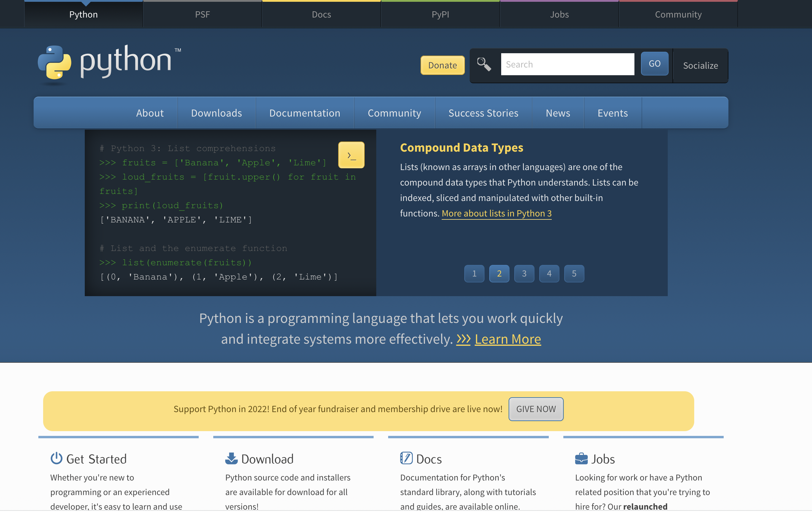The height and width of the screenshot is (512, 812).
Task: Click the GIVE NOW fundraiser button
Action: [x=535, y=409]
